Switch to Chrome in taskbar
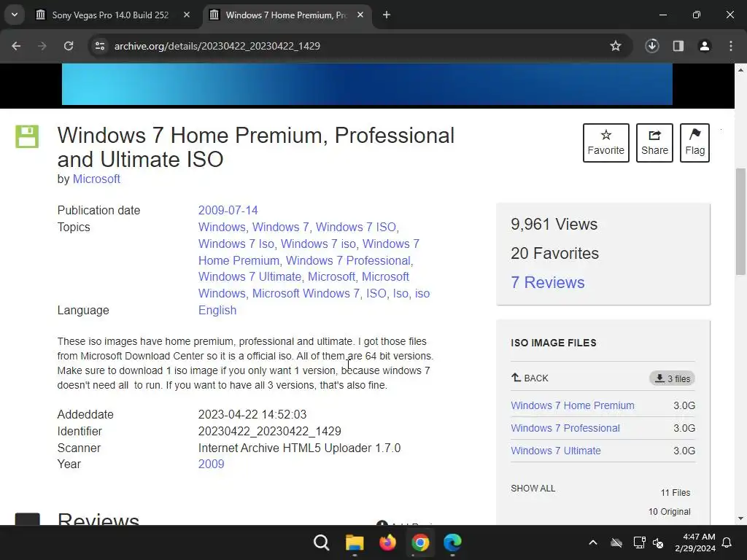 420,542
